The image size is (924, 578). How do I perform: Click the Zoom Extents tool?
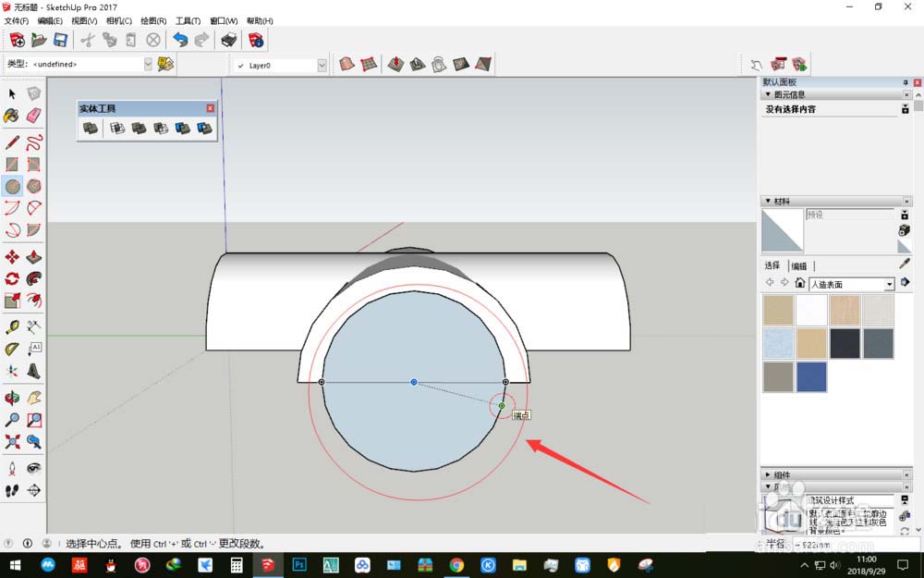click(x=12, y=441)
